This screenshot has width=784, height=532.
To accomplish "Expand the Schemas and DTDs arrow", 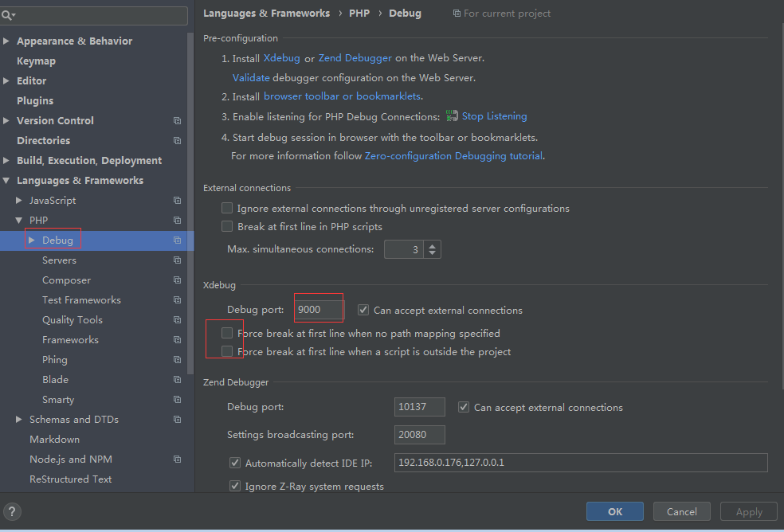I will click(x=19, y=419).
